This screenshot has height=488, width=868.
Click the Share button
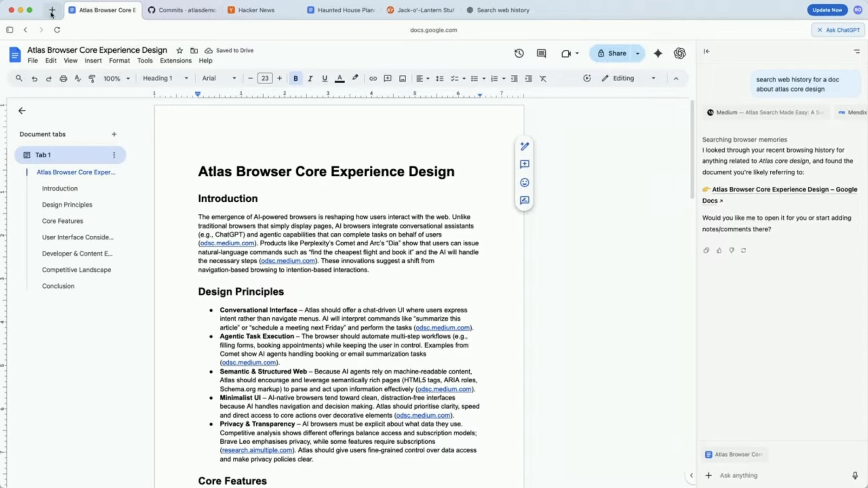click(612, 53)
